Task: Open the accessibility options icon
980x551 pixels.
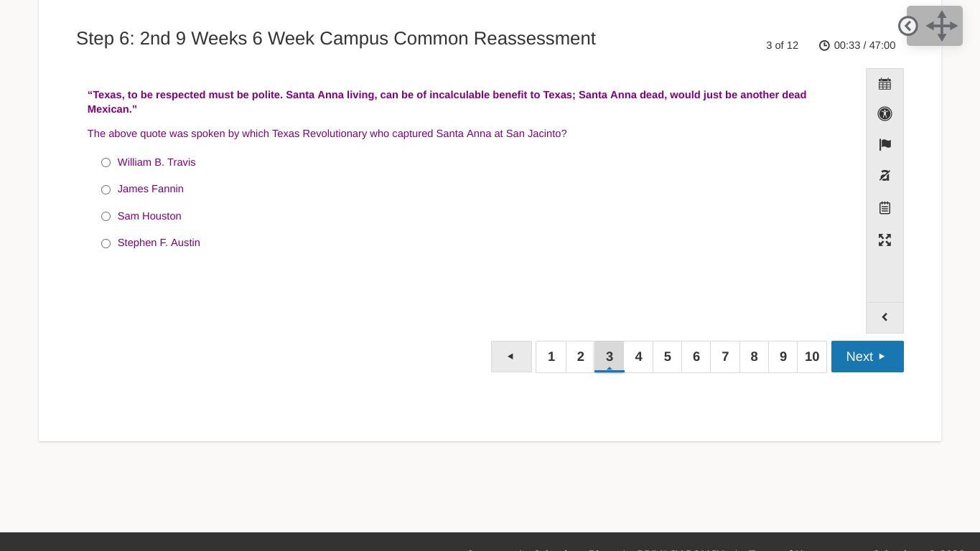Action: [885, 114]
